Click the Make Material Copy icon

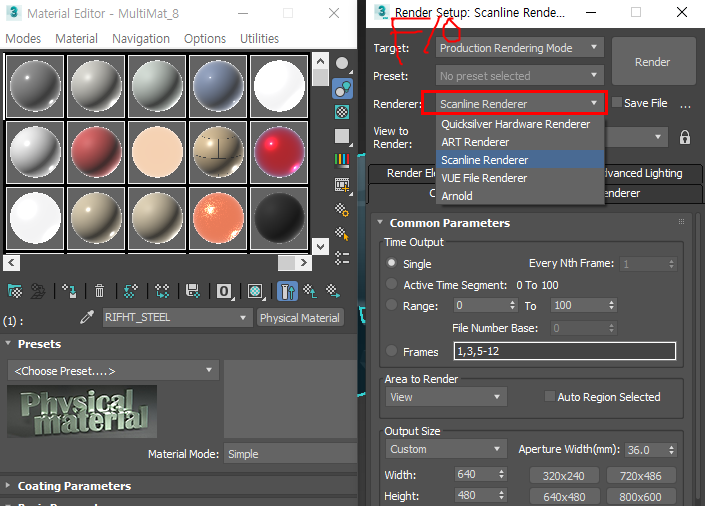(131, 291)
